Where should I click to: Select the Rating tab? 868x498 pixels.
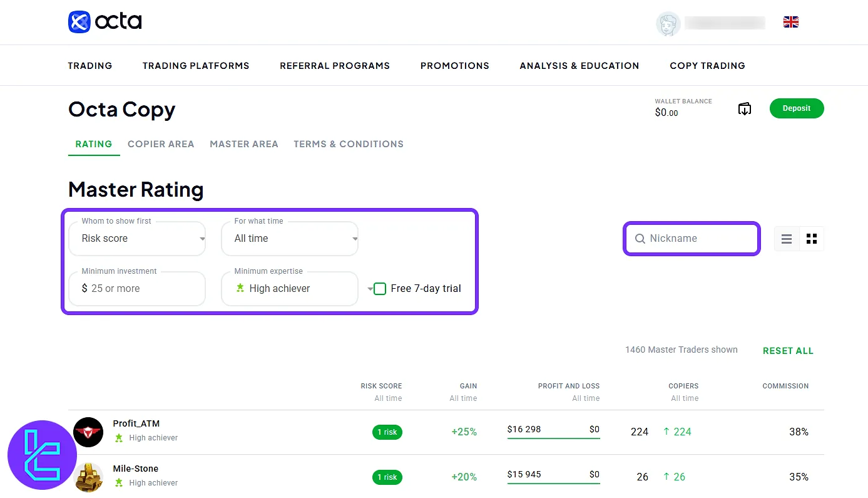tap(94, 144)
